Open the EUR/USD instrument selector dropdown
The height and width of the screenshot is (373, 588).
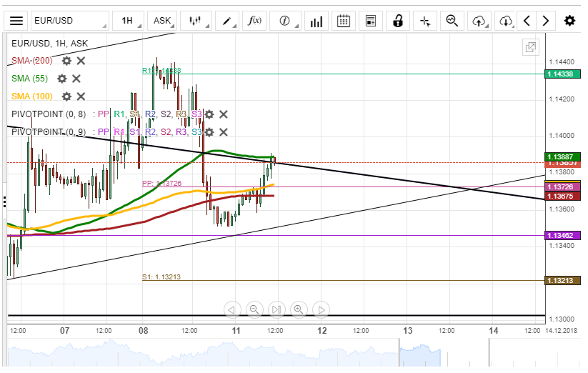[x=71, y=21]
